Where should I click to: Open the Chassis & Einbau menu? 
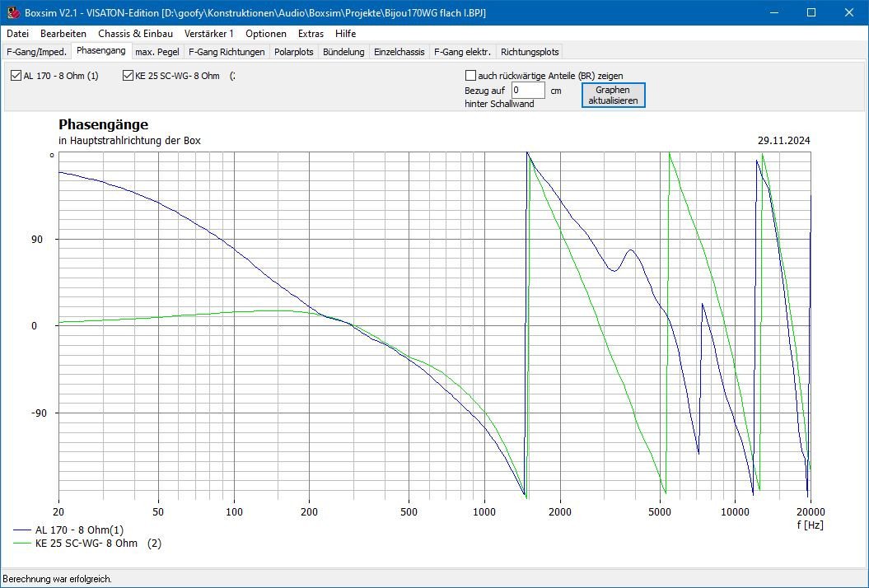click(x=135, y=34)
